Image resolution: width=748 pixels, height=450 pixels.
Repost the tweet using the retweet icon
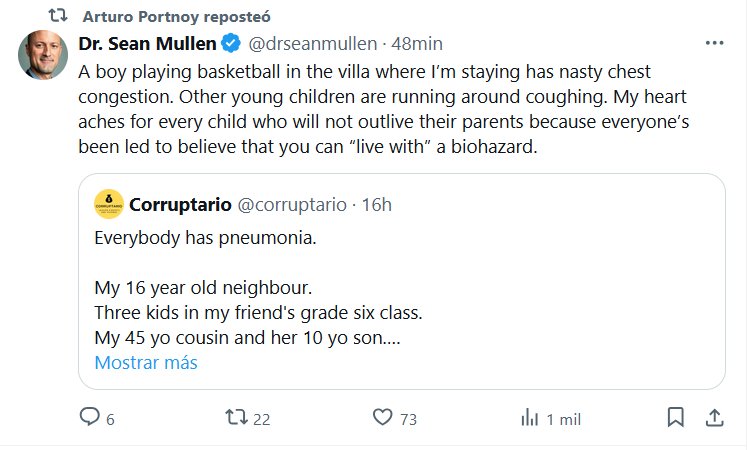coord(237,417)
